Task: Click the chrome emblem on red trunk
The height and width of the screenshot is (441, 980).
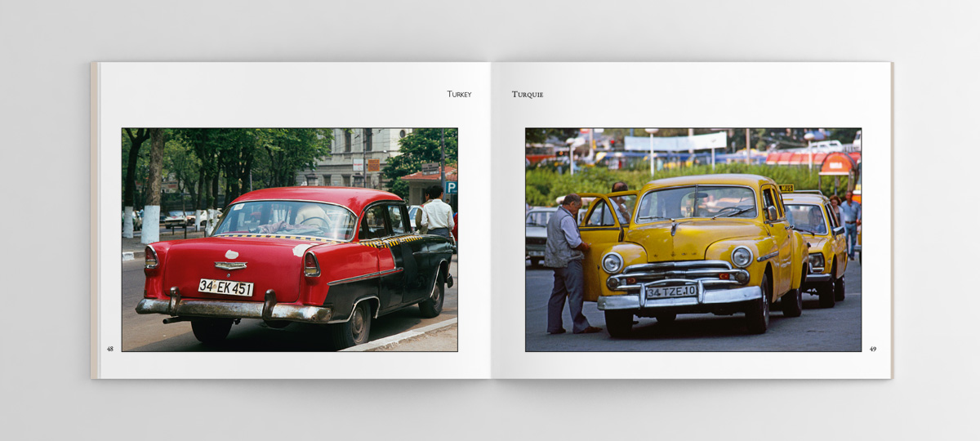Action: click(230, 265)
